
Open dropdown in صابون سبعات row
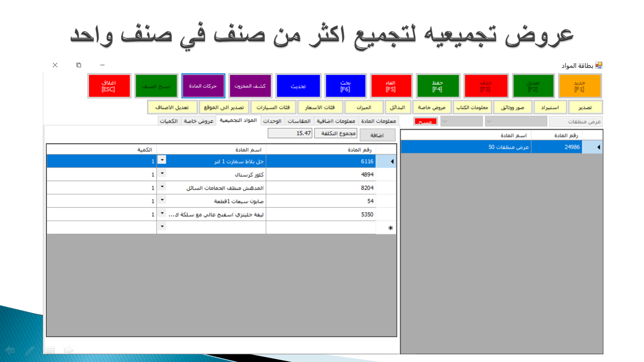(162, 200)
